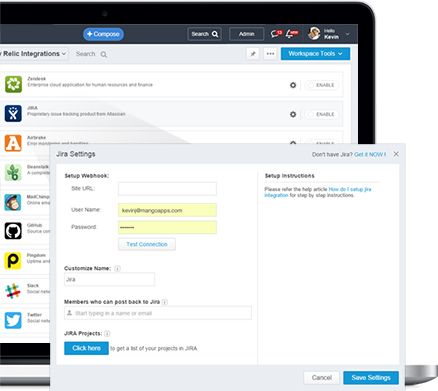Expand the Workspace Tools dropdown

pyautogui.click(x=315, y=54)
